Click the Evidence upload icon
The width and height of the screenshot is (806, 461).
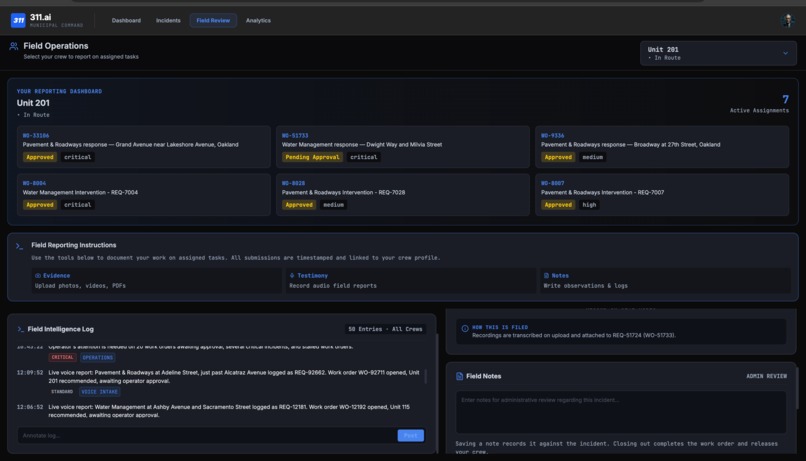[x=38, y=276]
